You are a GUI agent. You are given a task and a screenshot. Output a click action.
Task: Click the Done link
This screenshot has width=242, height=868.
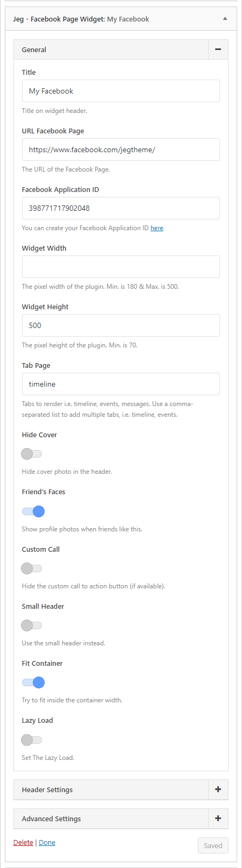pyautogui.click(x=47, y=842)
